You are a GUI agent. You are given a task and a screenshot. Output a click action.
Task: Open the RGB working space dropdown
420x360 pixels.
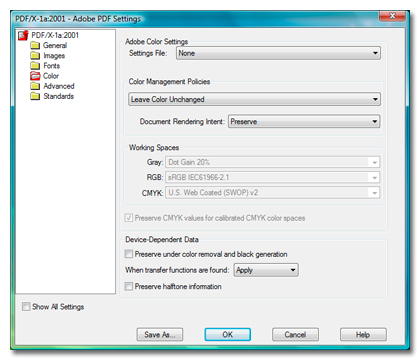coord(273,177)
